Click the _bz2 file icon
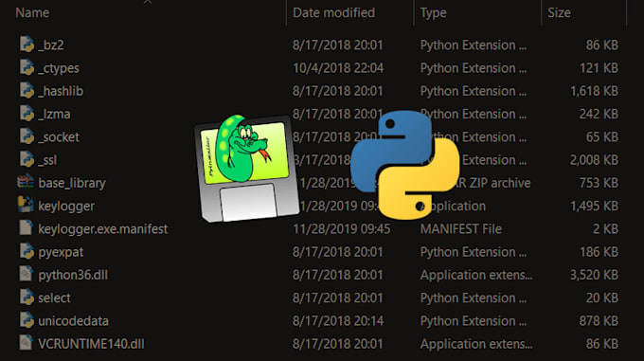644x361 pixels. (x=27, y=45)
